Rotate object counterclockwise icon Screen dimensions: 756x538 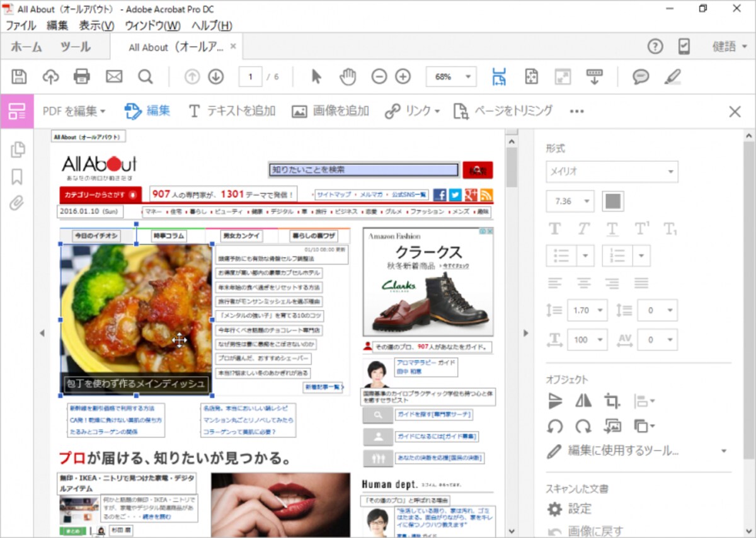point(555,427)
